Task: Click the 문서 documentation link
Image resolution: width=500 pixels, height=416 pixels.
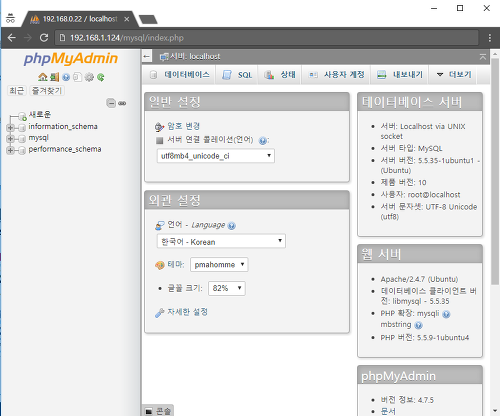Action: [388, 411]
